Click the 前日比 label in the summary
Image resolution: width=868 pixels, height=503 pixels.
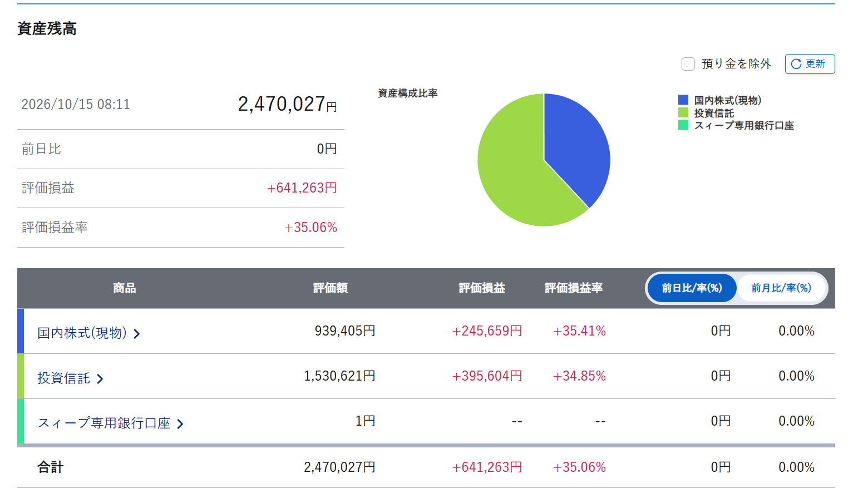point(41,149)
